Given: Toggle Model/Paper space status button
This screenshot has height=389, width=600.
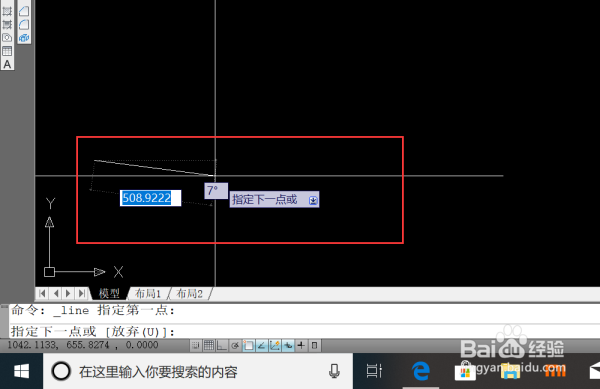Looking at the screenshot, I should pyautogui.click(x=314, y=346).
